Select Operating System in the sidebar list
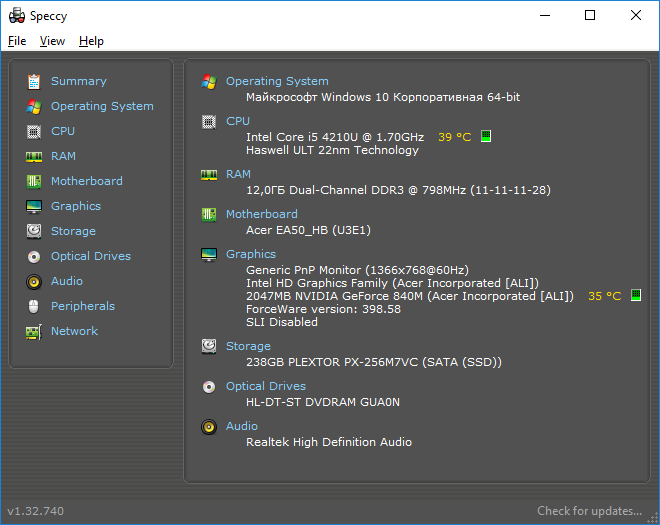The height and width of the screenshot is (525, 660). [102, 106]
